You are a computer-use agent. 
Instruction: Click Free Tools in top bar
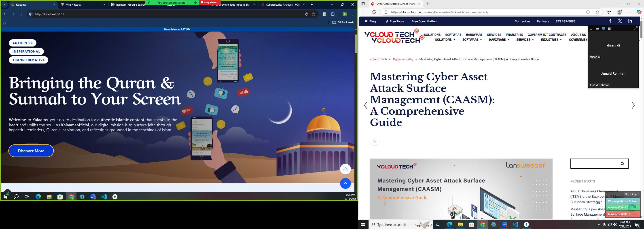point(394,21)
